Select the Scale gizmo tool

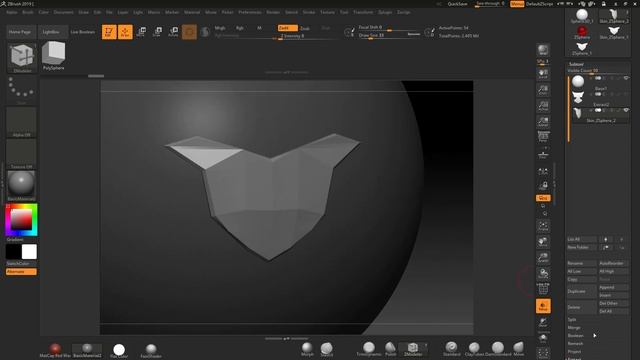157,32
